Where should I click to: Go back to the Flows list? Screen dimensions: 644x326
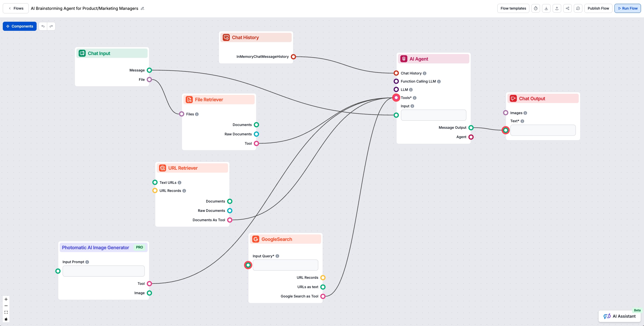click(15, 8)
